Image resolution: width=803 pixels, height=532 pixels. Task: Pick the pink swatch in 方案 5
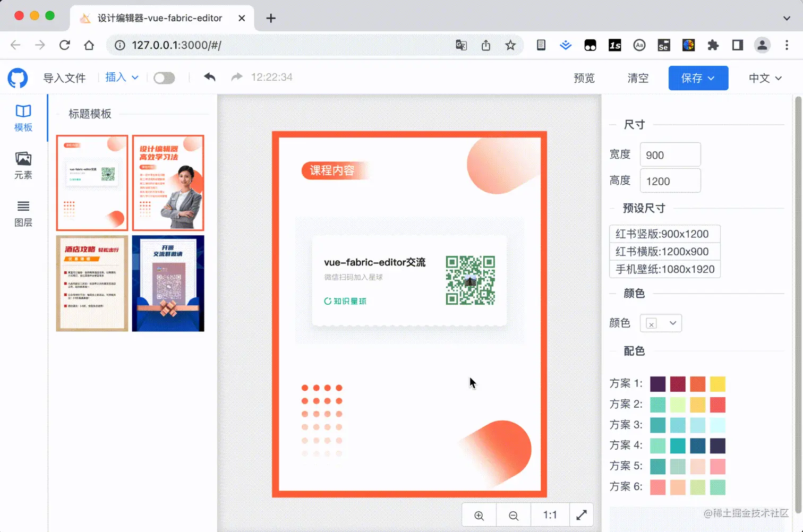click(717, 466)
